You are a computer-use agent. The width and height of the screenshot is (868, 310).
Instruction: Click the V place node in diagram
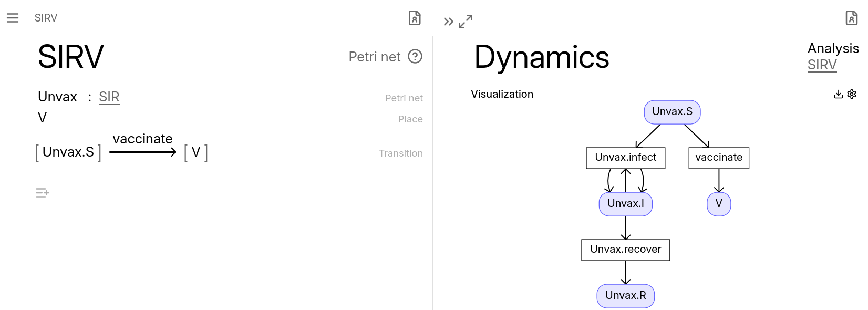719,204
